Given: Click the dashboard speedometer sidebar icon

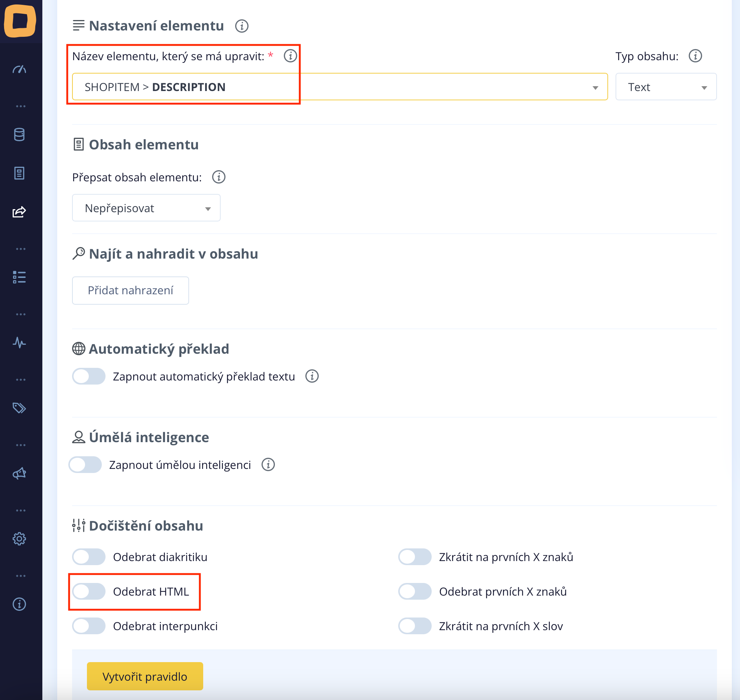Looking at the screenshot, I should coord(19,69).
